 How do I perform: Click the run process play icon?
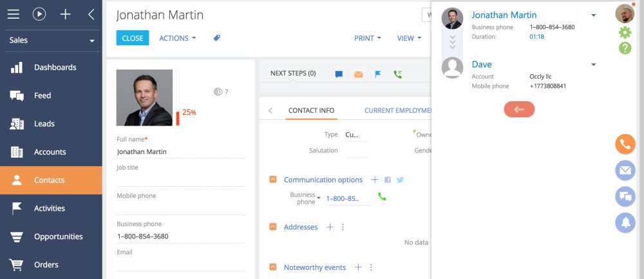point(39,14)
